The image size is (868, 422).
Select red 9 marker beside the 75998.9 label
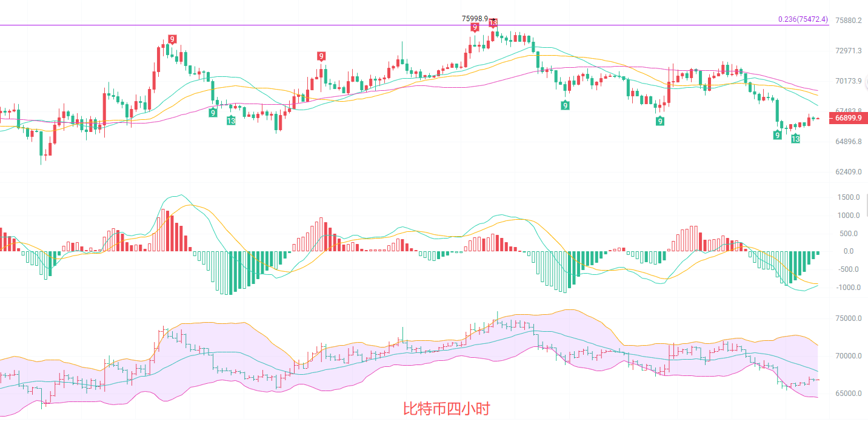475,27
